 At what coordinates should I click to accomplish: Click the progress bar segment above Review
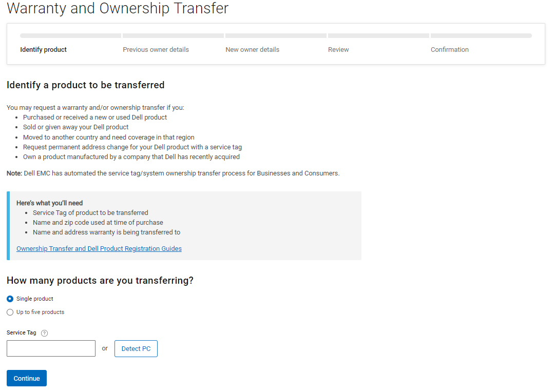[x=378, y=36]
